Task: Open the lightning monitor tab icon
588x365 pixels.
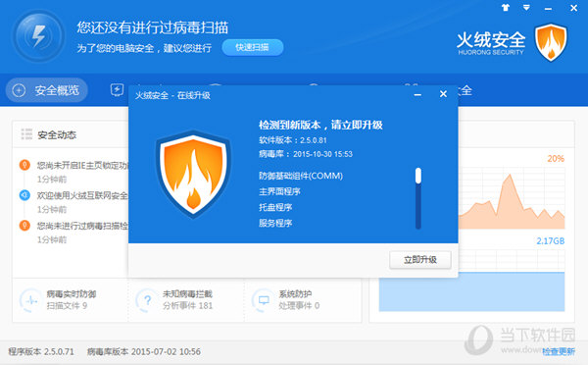Action: tap(117, 90)
